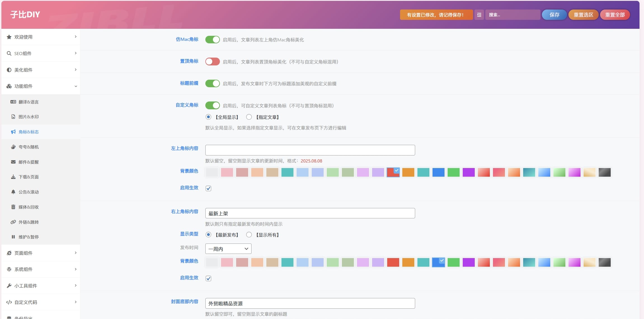Viewport: 644px width, 319px height.
Task: Uncheck 启用生效 under left corner badge
Action: [x=208, y=188]
